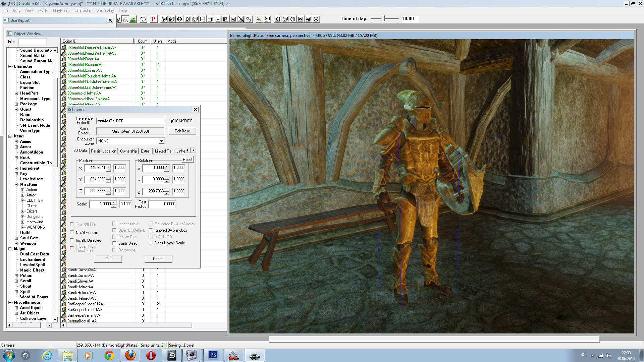Click the cube with T toolbar icon
The width and height of the screenshot is (644, 362).
coord(164,19)
